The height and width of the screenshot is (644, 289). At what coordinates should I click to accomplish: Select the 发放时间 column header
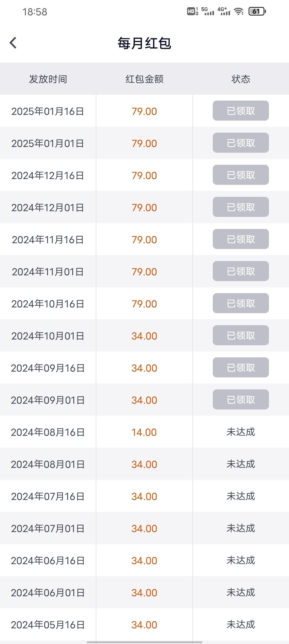pos(48,79)
